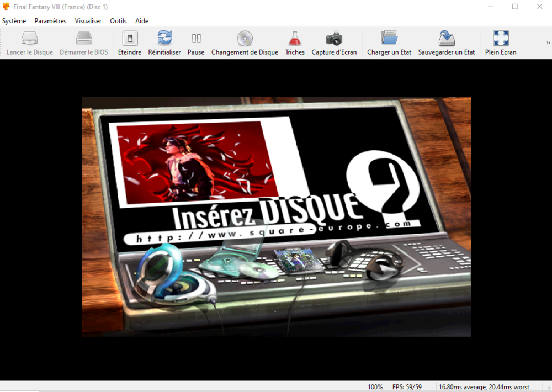This screenshot has height=392, width=552.
Task: Open the Outils menu
Action: (x=118, y=21)
